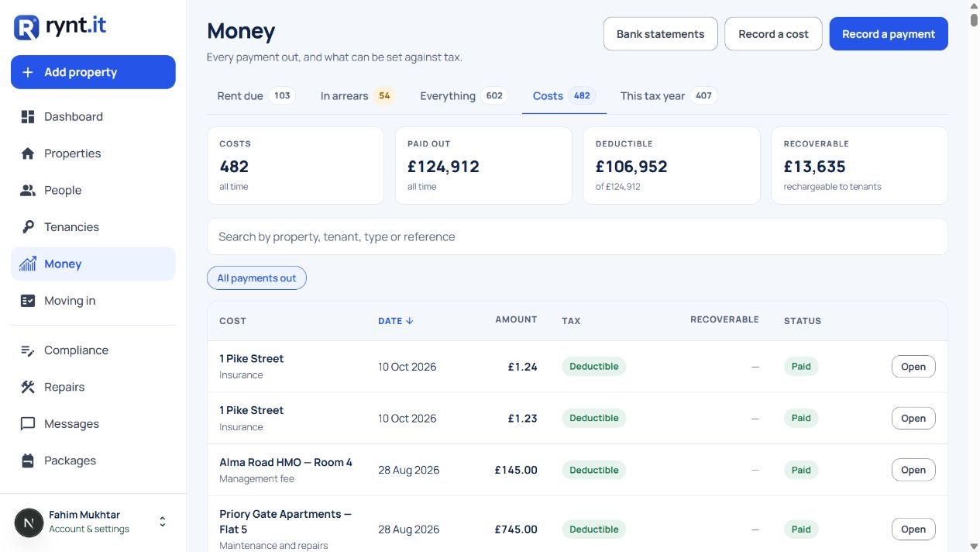Click the Packages icon in sidebar
Screen dimensions: 980x552
(28, 461)
